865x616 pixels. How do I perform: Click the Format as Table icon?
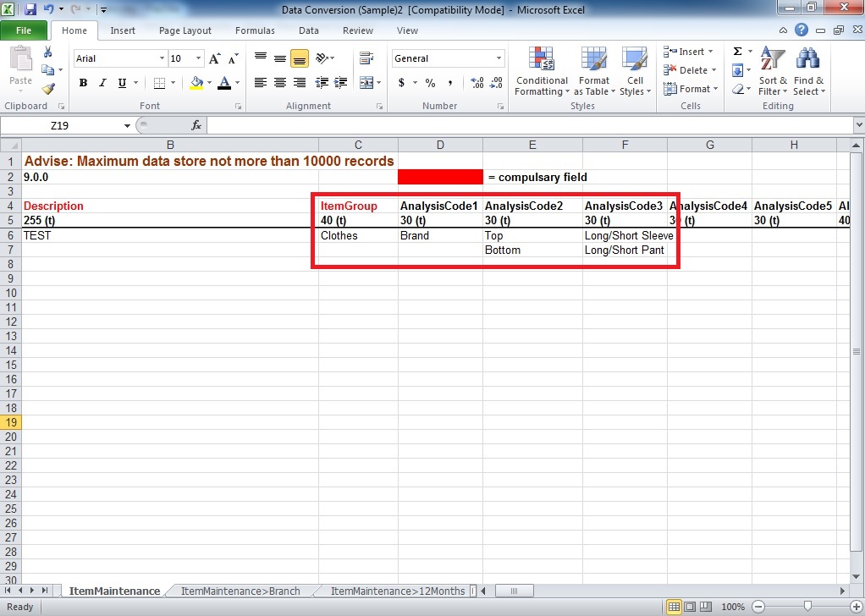tap(593, 72)
